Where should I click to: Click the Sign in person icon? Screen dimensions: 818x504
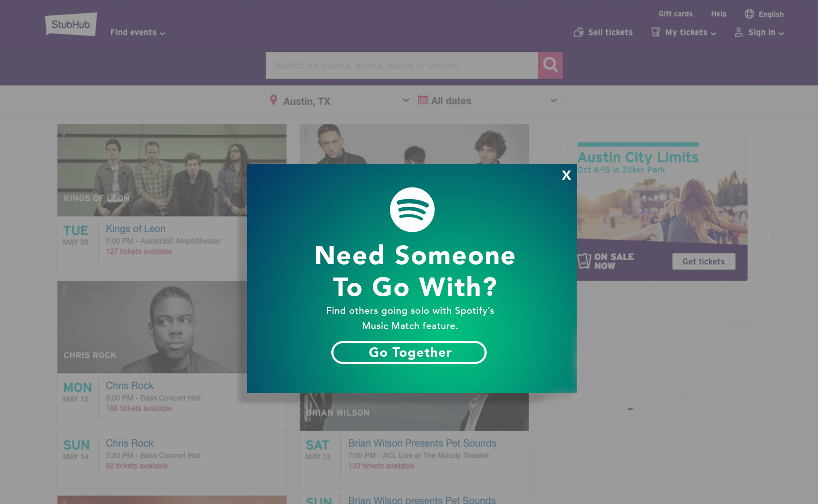point(739,32)
